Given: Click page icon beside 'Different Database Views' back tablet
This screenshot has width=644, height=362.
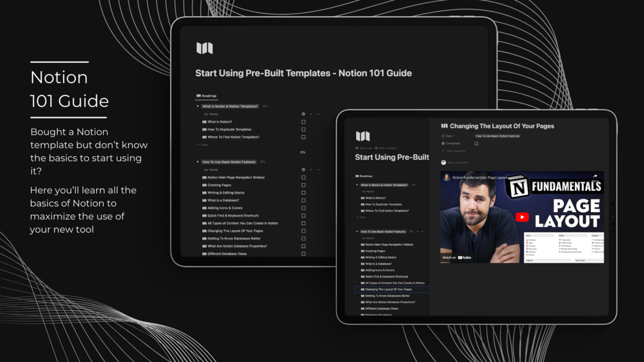Looking at the screenshot, I should 204,254.
